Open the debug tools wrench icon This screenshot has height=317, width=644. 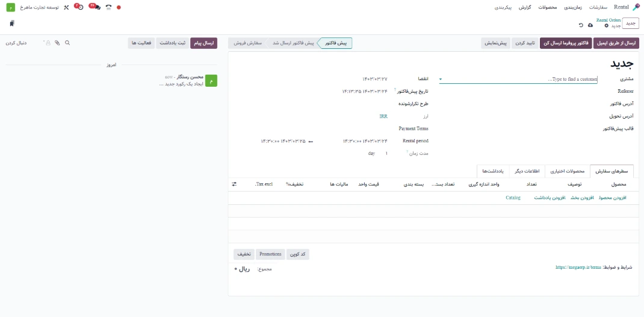point(66,7)
